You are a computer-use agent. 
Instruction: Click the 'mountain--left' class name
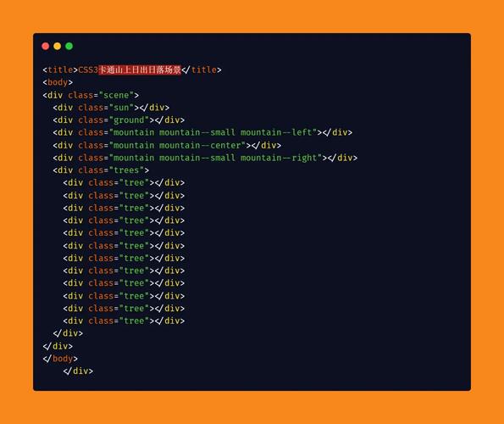[x=276, y=132]
